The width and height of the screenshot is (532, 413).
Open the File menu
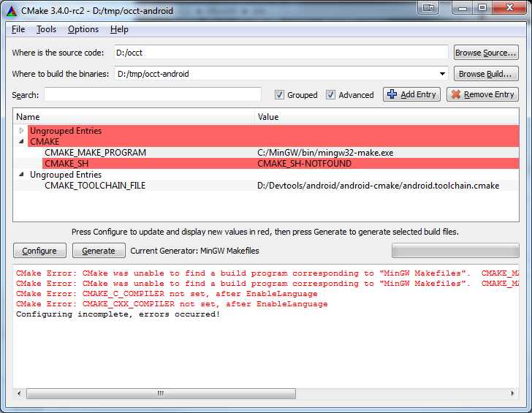click(x=18, y=29)
